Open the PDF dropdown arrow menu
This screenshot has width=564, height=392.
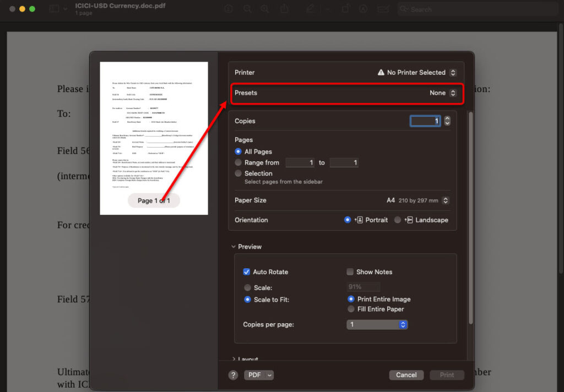[x=269, y=375]
